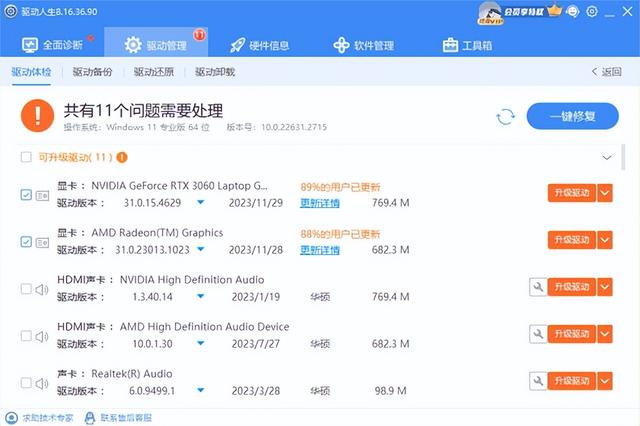
Task: Click the 驱动人生 app logo icon
Action: click(11, 11)
